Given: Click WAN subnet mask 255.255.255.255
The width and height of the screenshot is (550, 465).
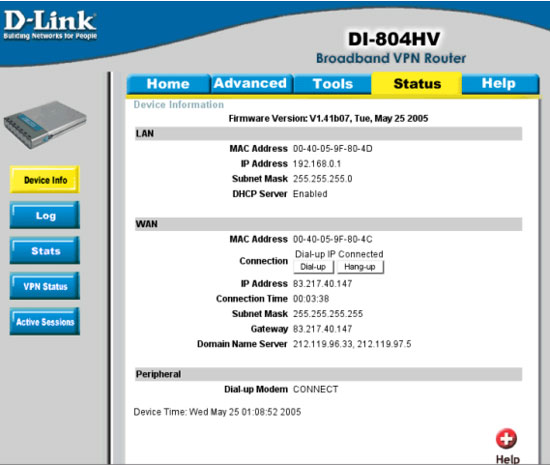Looking at the screenshot, I should click(x=328, y=314).
